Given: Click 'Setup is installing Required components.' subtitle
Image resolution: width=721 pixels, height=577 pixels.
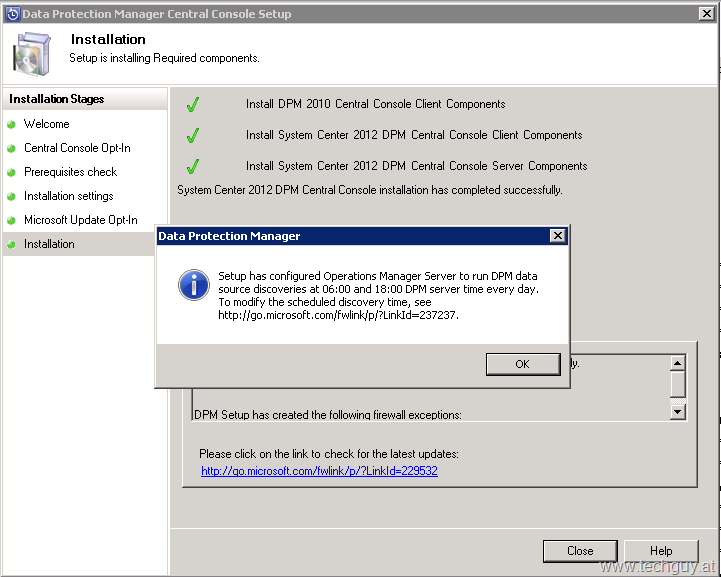Looking at the screenshot, I should pos(164,58).
